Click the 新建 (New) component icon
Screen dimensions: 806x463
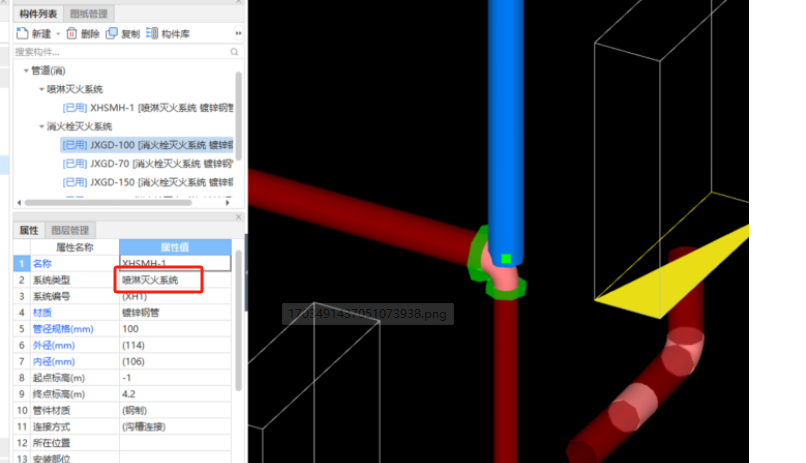tap(22, 33)
